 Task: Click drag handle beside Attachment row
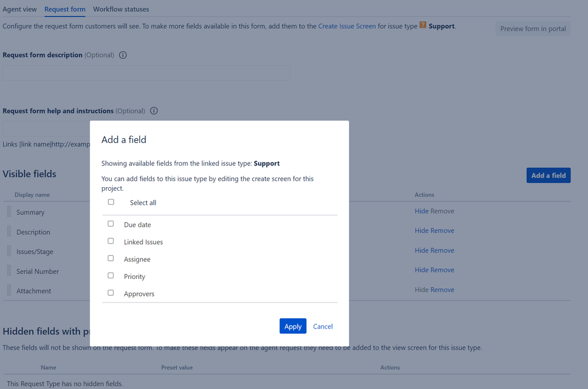tap(9, 290)
